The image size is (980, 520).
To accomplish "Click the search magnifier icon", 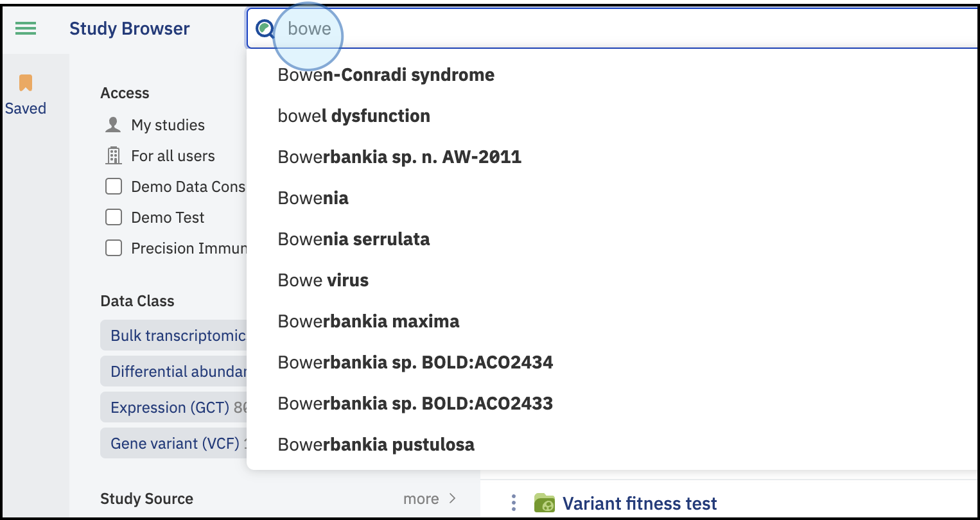I will coord(265,29).
